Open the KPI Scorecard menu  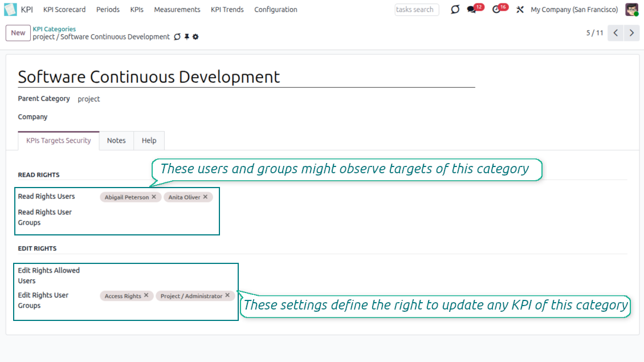click(64, 10)
